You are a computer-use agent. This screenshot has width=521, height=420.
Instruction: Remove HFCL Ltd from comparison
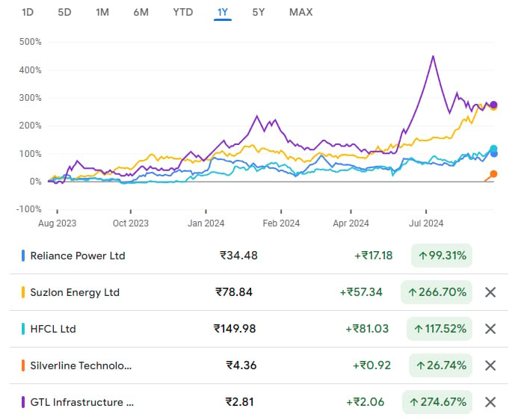pyautogui.click(x=490, y=329)
